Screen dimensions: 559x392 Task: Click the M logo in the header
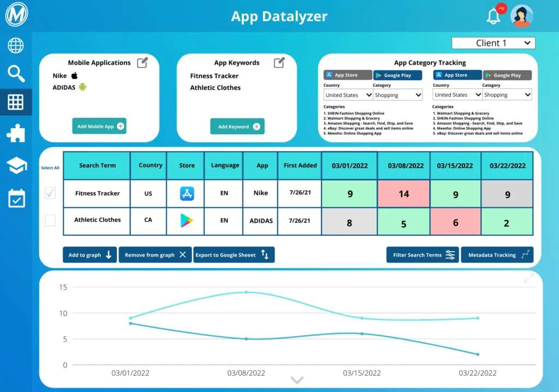pyautogui.click(x=16, y=15)
